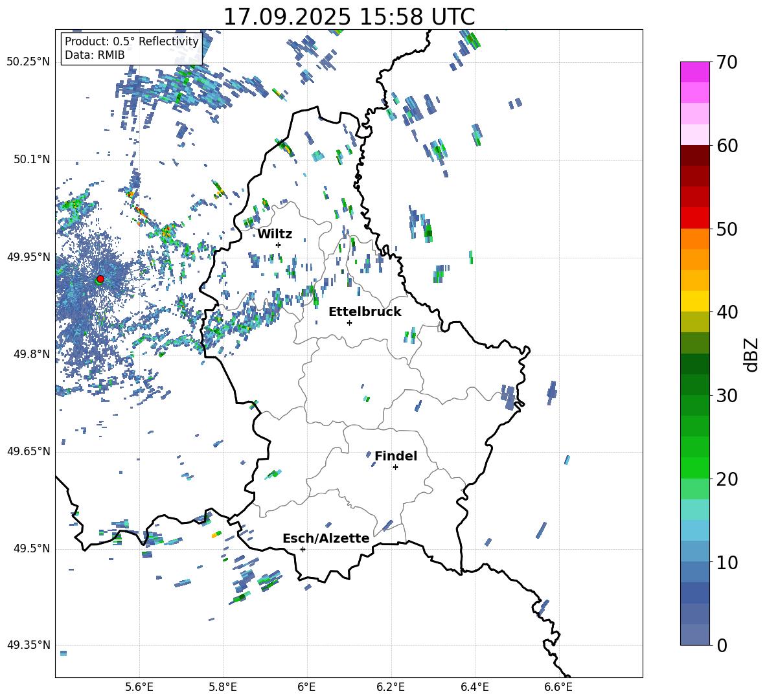Click the Findel city label
This screenshot has width=767, height=700.
pos(396,456)
